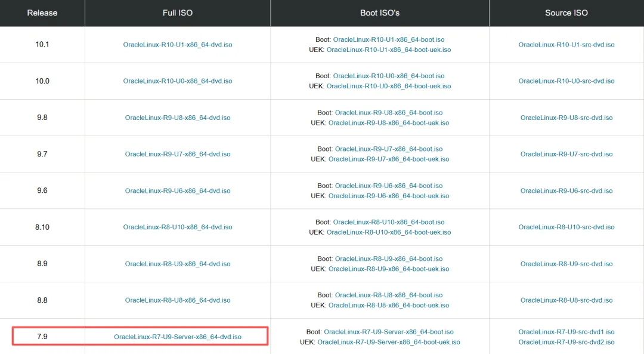This screenshot has width=644, height=354.
Task: Open the OracleLinux-R9-U7-x86_64-boot.iso link
Action: click(389, 149)
